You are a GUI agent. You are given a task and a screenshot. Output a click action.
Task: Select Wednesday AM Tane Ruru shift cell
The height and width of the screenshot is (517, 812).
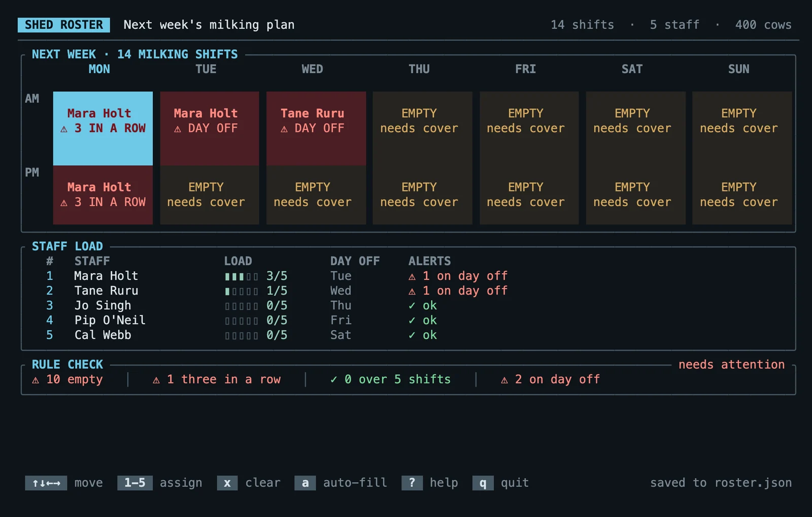pyautogui.click(x=316, y=128)
